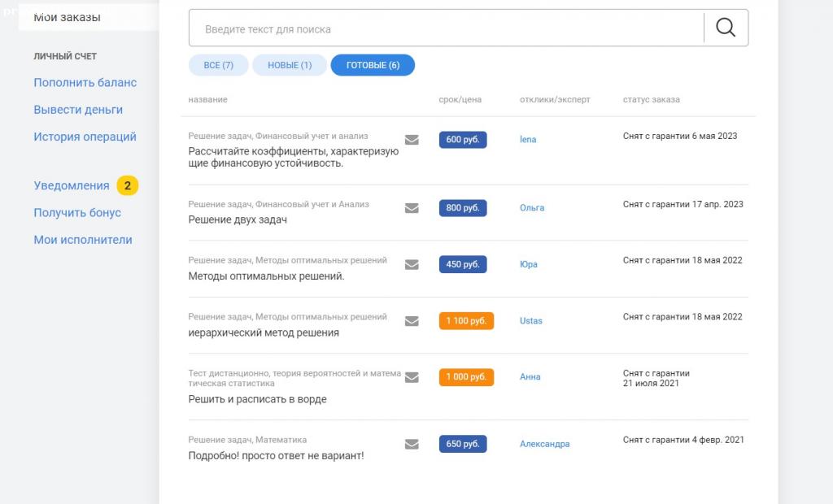This screenshot has width=833, height=504.
Task: Open envelope message for Анна's order
Action: click(412, 377)
